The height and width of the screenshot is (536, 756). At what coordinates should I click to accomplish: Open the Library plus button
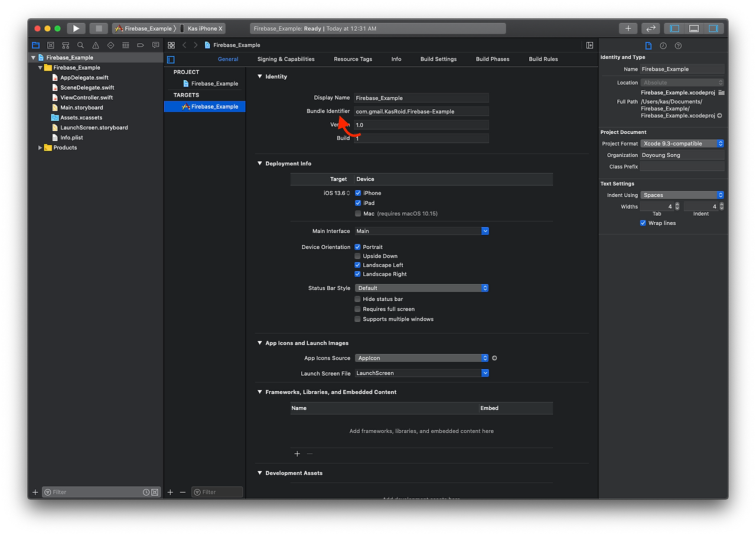tap(628, 28)
